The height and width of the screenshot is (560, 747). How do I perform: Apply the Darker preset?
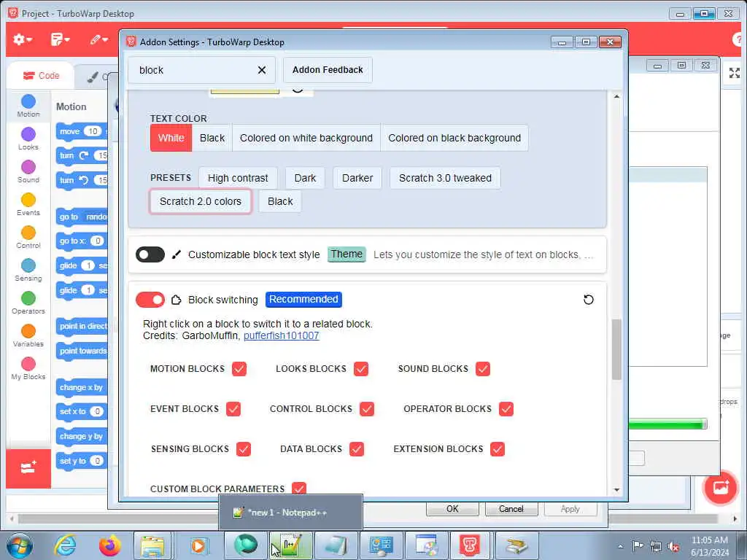point(357,178)
